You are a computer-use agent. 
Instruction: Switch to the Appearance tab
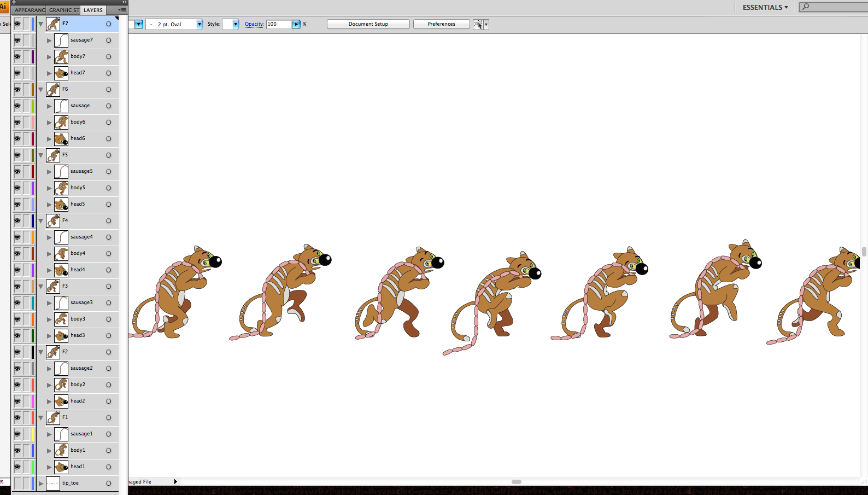click(30, 10)
